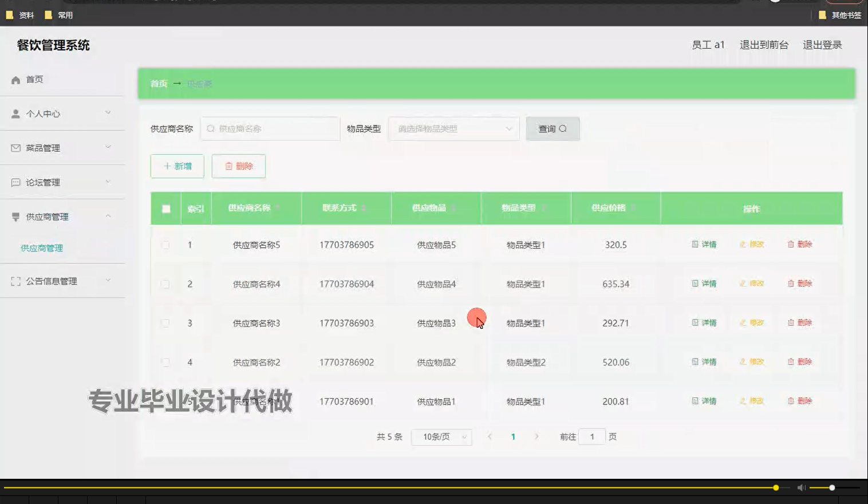Click the 员工 a1 user label
Viewport: 868px width, 504px height.
[708, 45]
